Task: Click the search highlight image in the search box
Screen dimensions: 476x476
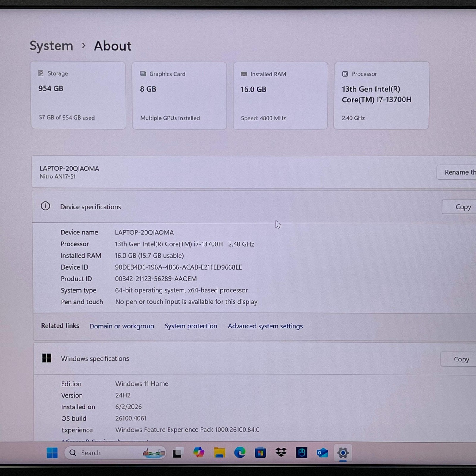Action: 154,453
